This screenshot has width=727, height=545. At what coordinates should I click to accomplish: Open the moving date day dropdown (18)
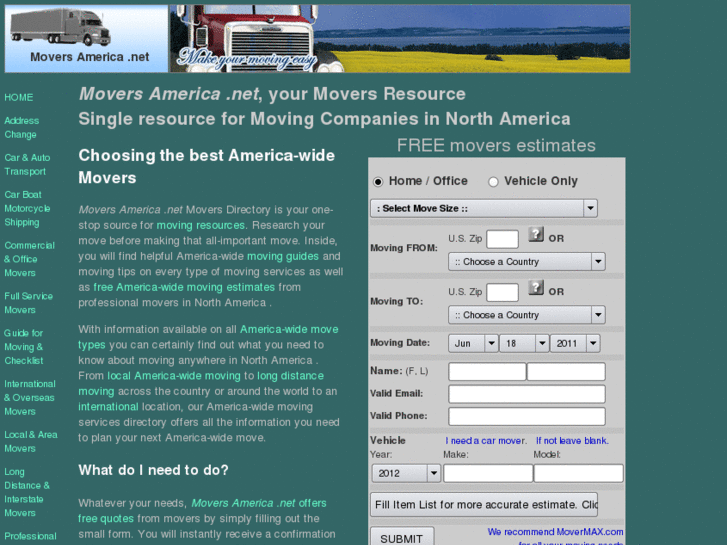[x=524, y=344]
